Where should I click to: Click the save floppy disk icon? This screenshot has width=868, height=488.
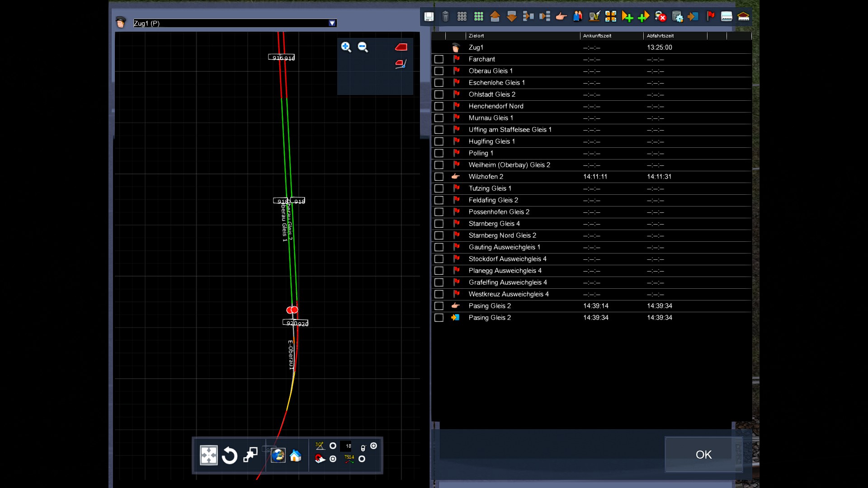[429, 17]
